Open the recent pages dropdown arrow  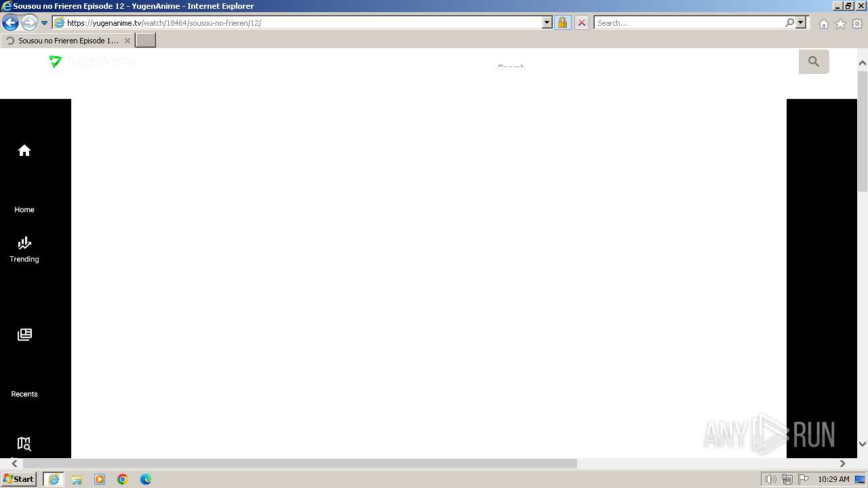click(x=45, y=23)
